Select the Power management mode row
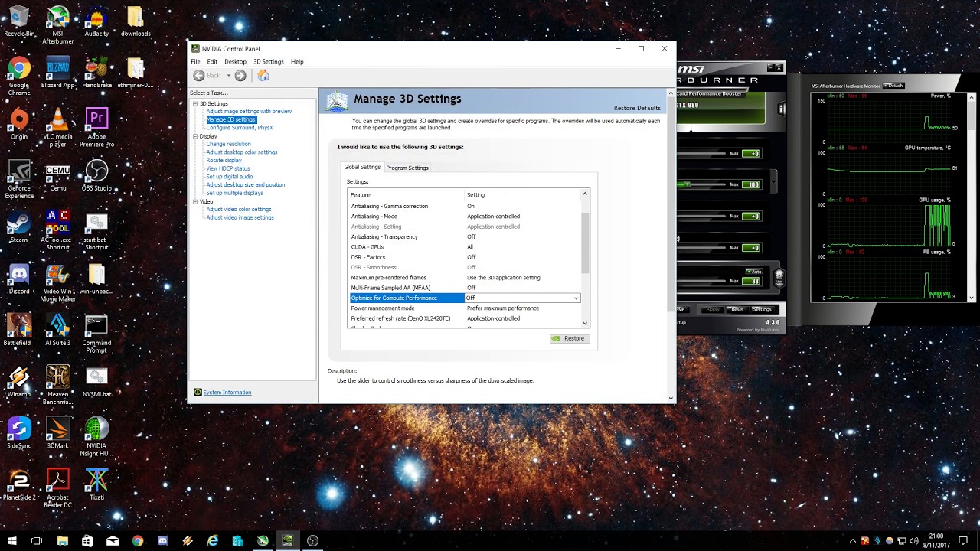 [x=465, y=308]
